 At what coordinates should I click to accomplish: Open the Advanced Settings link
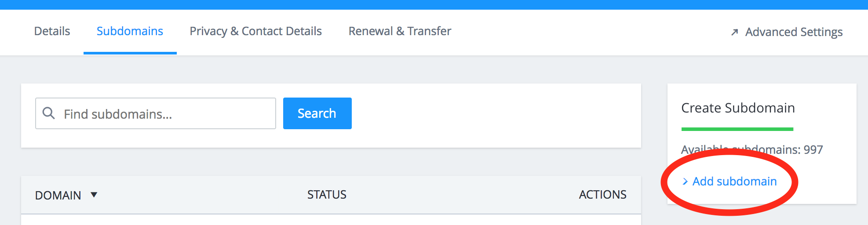point(794,32)
